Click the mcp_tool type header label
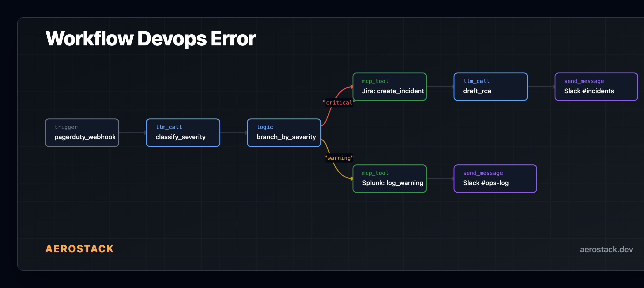 click(375, 81)
